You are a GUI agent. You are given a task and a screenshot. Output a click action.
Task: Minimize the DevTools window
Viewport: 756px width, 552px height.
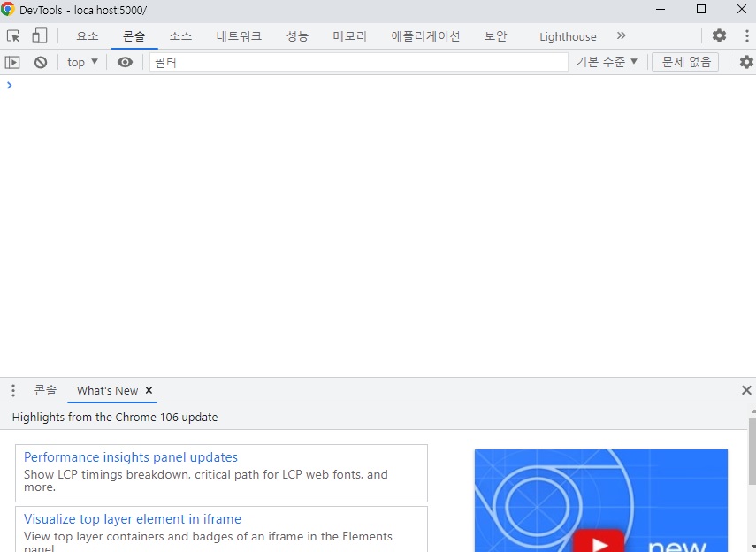coord(661,10)
